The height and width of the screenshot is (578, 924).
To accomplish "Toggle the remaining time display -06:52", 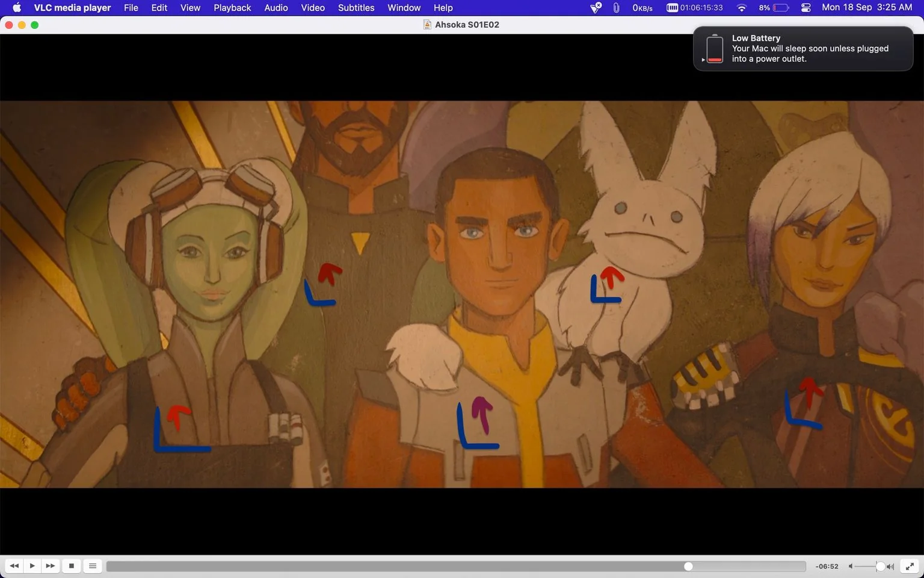I will 827,567.
